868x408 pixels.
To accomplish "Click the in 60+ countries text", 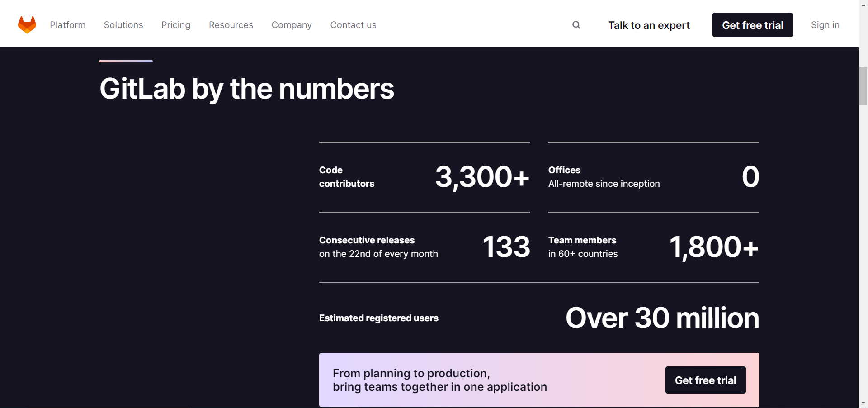I will tap(583, 254).
